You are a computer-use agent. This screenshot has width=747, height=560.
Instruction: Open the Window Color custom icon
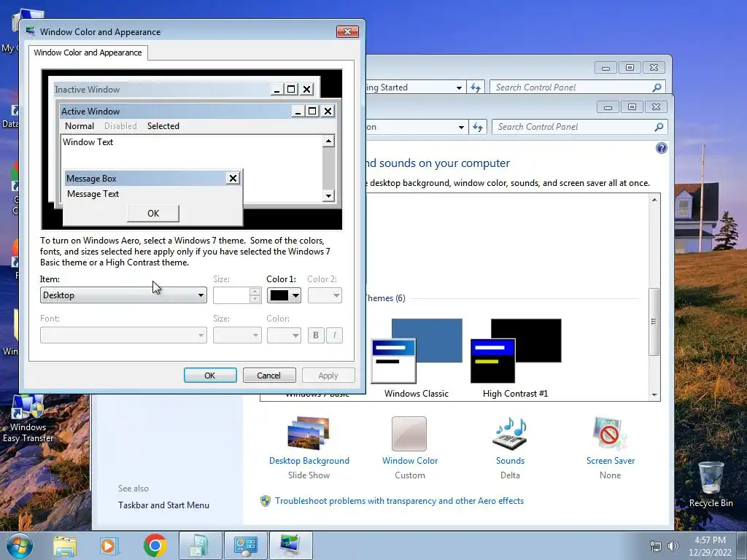[x=409, y=433]
